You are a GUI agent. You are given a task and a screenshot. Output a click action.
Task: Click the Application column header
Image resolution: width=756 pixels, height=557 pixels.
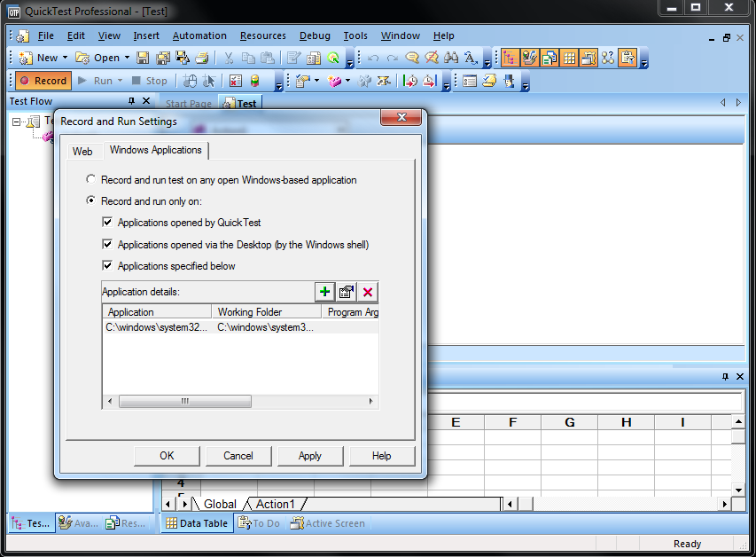click(x=157, y=312)
